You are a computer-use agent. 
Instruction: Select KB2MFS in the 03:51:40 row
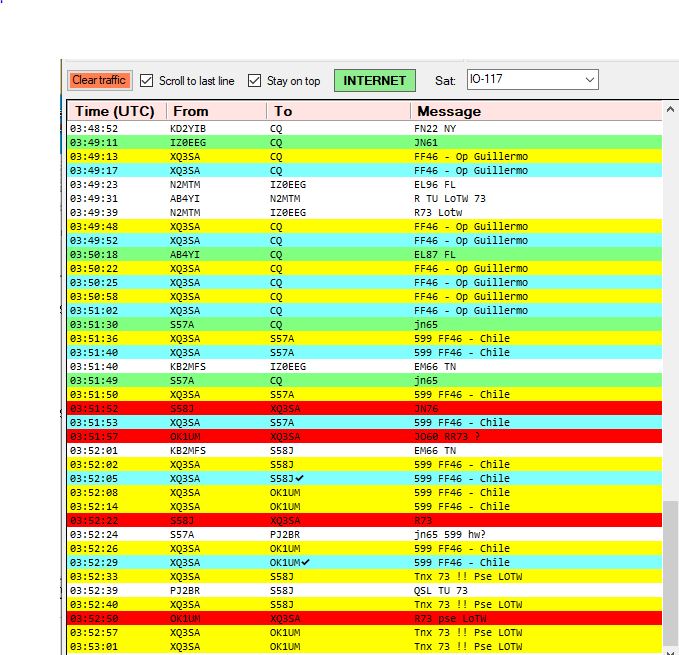pos(188,367)
